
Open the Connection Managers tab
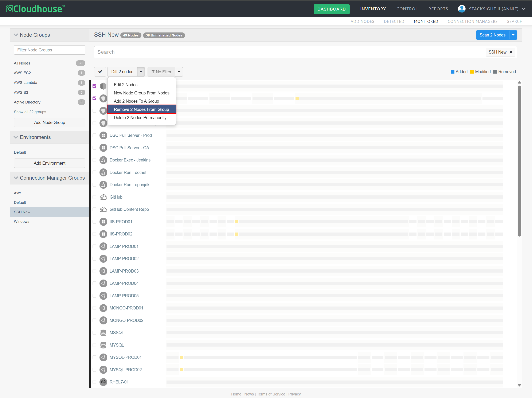pyautogui.click(x=472, y=22)
